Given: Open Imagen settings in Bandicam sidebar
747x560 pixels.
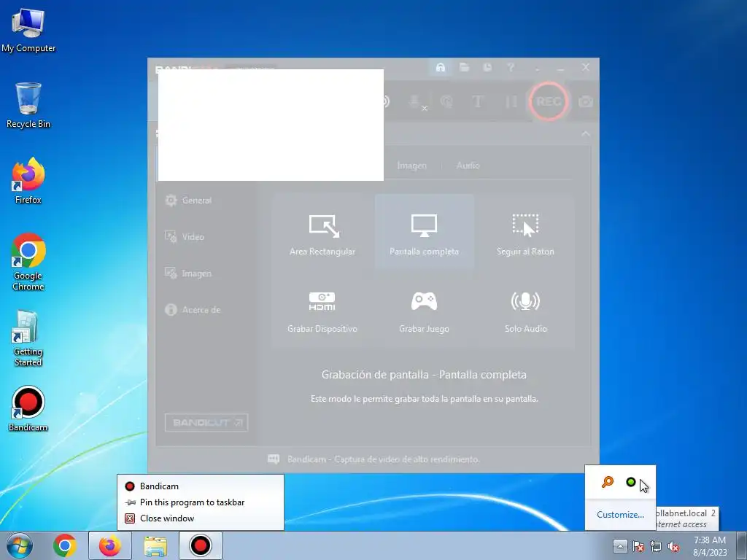Looking at the screenshot, I should pyautogui.click(x=187, y=273).
